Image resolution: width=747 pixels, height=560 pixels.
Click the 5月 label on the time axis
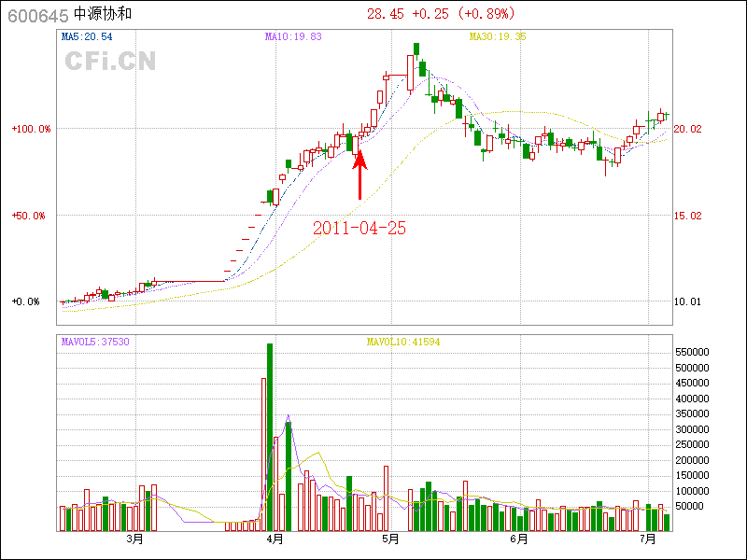(390, 539)
